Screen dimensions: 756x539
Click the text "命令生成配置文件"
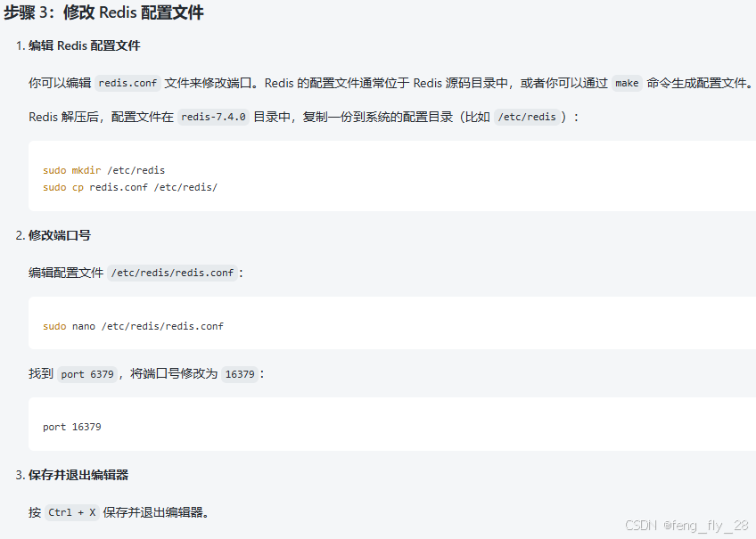click(x=696, y=84)
